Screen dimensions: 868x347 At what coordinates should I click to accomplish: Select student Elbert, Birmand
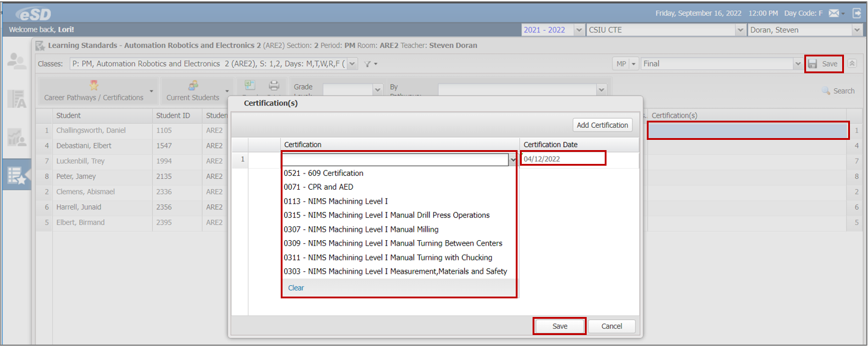(x=81, y=222)
